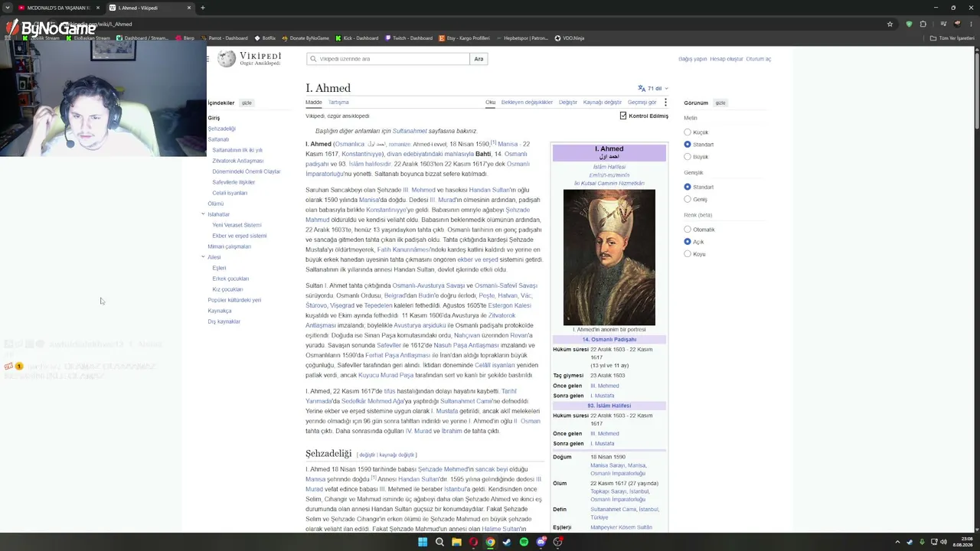Open the BotRix bookmark
This screenshot has width=980, height=551.
point(265,38)
